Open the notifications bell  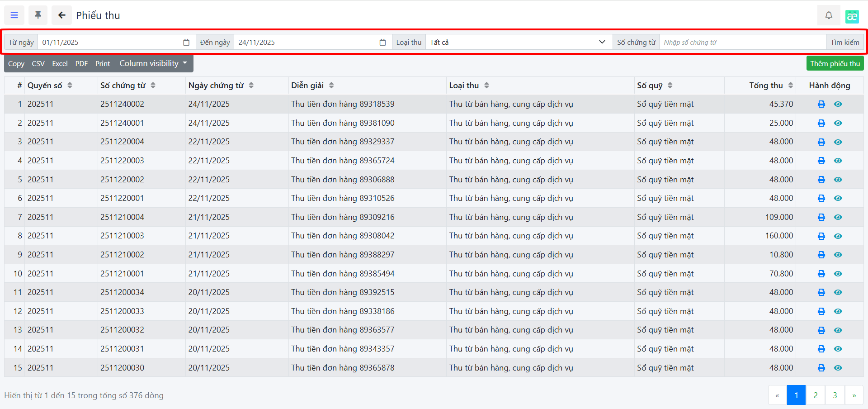click(828, 15)
